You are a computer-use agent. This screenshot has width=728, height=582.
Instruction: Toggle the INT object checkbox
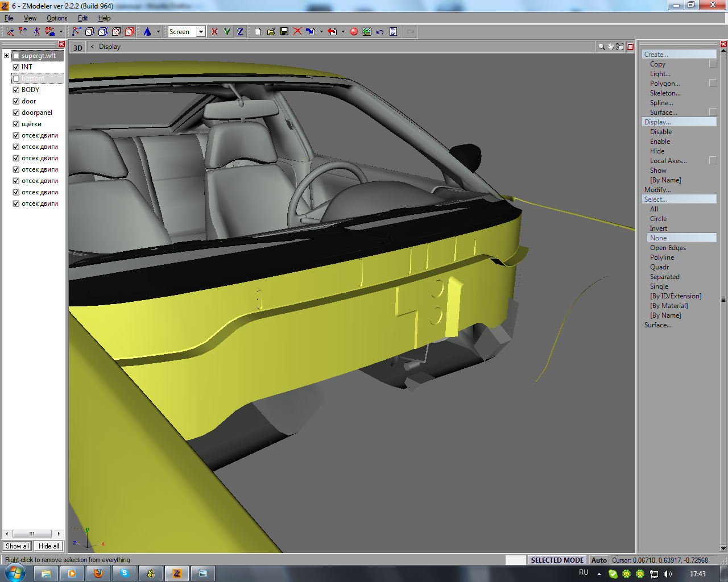coord(16,67)
